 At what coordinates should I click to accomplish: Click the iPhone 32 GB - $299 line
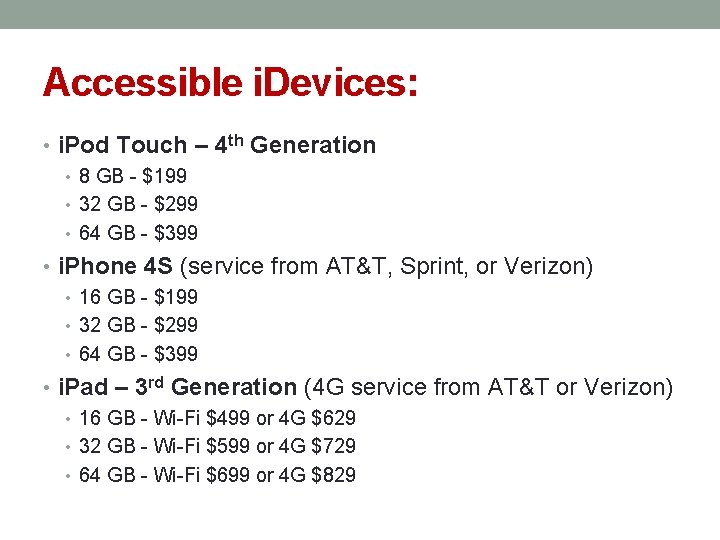click(x=138, y=325)
